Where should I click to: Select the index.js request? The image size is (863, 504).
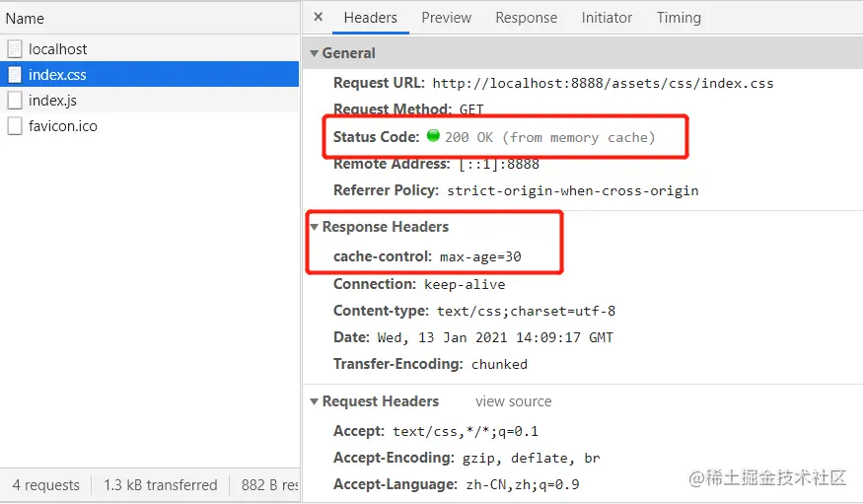[x=150, y=101]
